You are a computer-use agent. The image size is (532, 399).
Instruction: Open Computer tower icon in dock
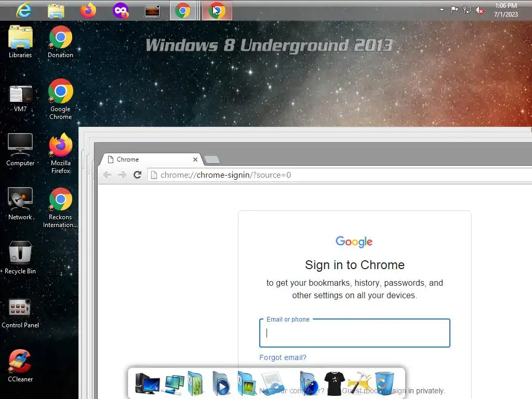tap(147, 383)
